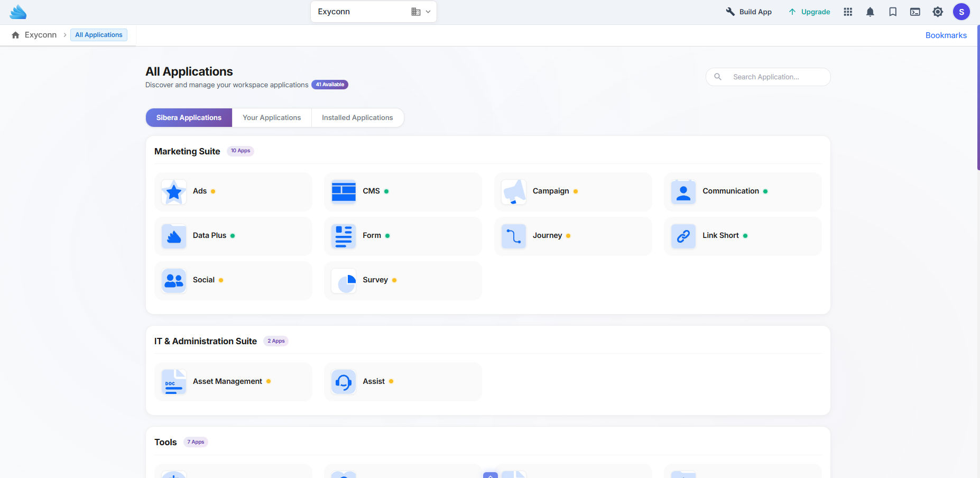Click inside the Search Application field

[766, 77]
